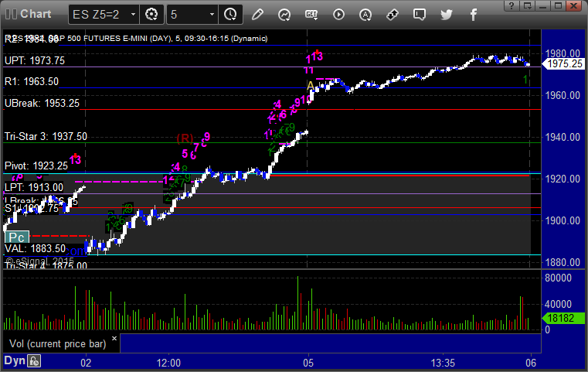Viewport: 588px width, 372px height.
Task: Click the Dyn time template label
Action: click(x=15, y=360)
